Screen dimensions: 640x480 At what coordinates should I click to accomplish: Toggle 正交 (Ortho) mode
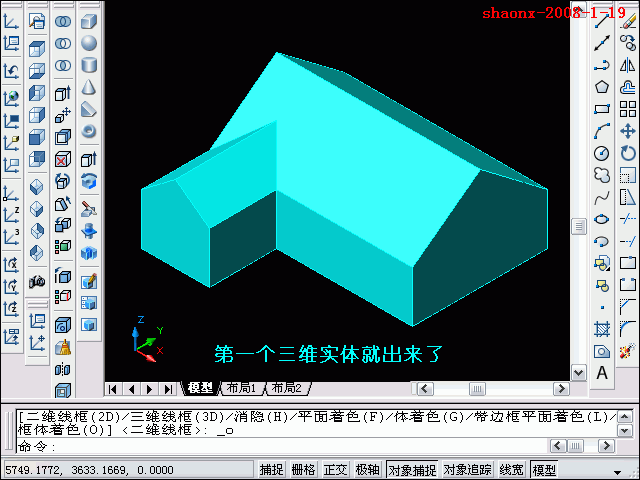coord(335,469)
